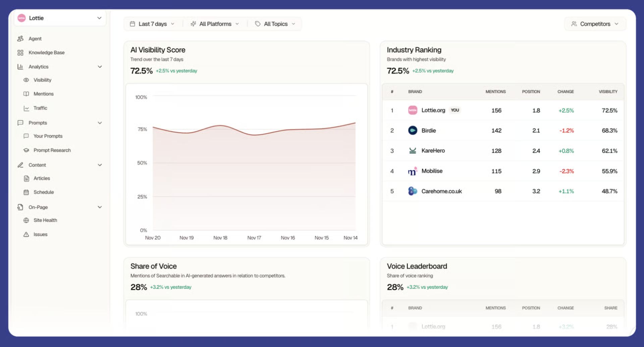Open the Last 7 days date dropdown

pos(153,24)
